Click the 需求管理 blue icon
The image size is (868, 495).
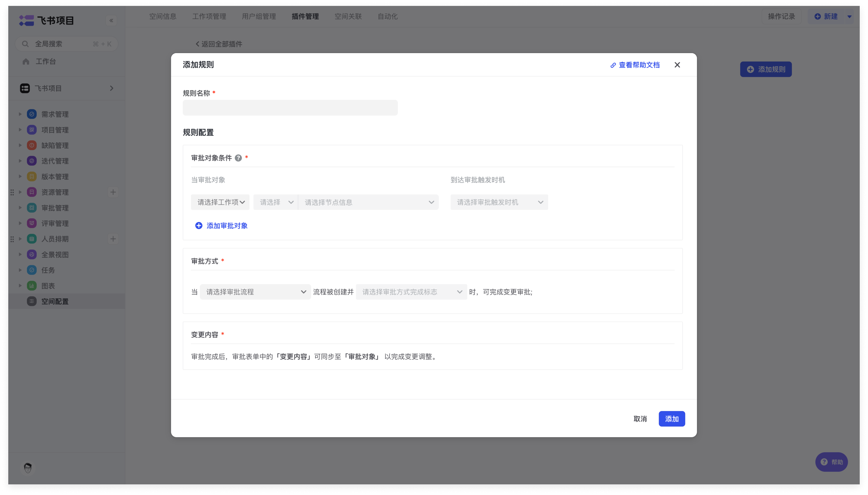coord(32,114)
